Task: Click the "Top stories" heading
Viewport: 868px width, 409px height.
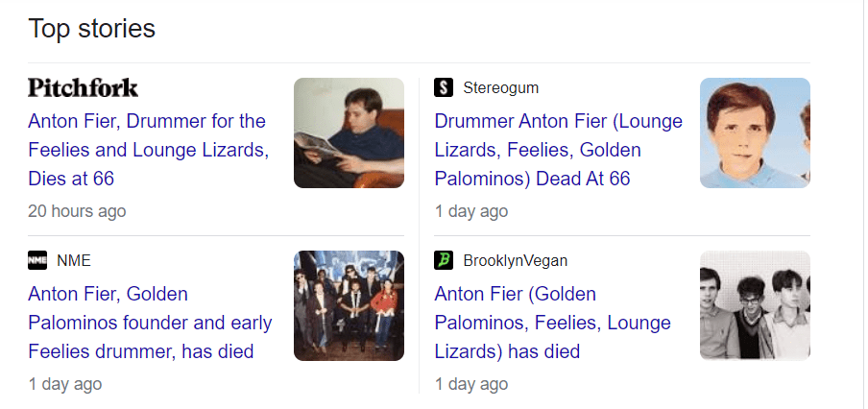Action: click(92, 29)
